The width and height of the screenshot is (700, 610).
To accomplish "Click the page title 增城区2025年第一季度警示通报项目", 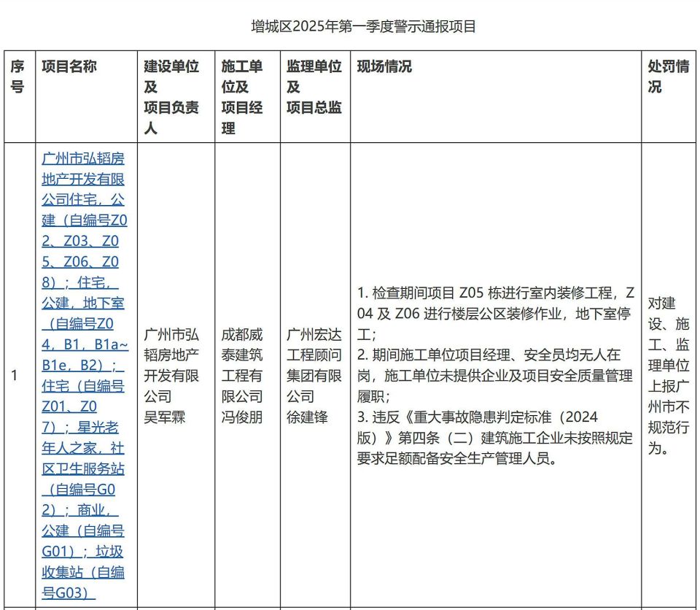I will (363, 26).
